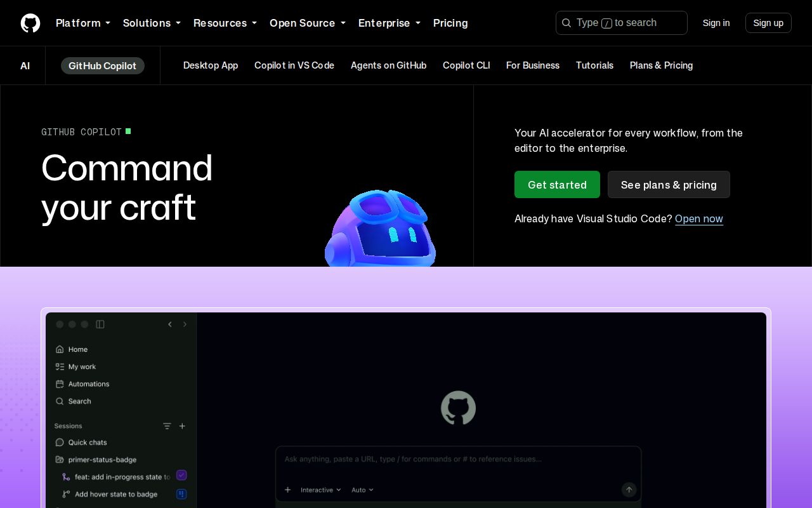This screenshot has height=508, width=812.
Task: Expand the Resources dropdown
Action: (x=225, y=23)
